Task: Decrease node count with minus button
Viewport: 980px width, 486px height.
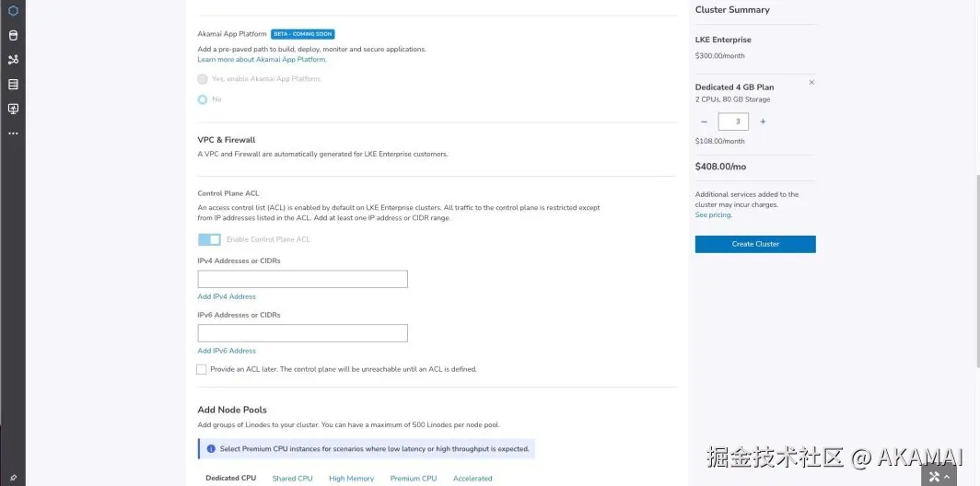Action: (x=704, y=121)
